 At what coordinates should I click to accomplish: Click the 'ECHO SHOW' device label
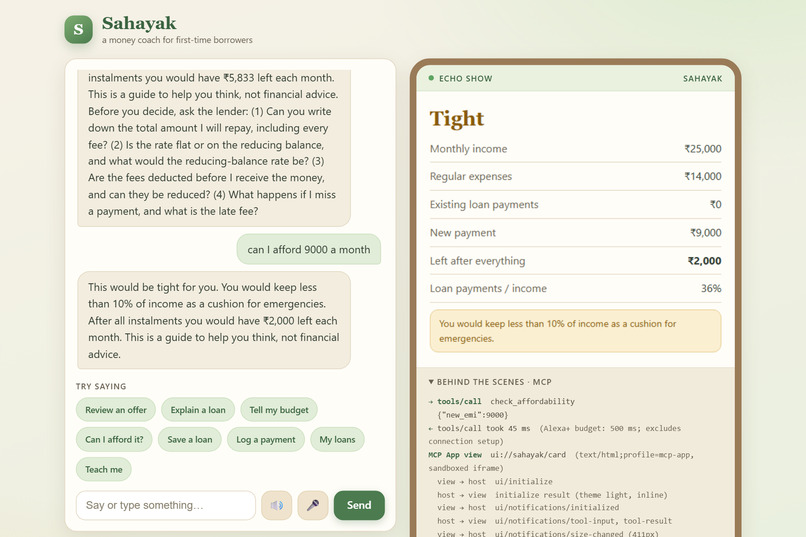(x=466, y=79)
